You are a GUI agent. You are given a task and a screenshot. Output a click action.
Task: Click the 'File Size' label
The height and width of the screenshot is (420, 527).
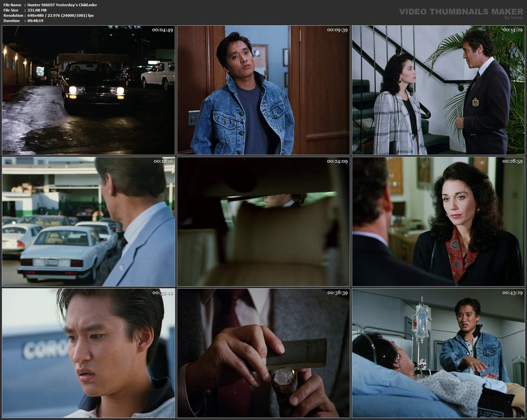tap(11, 10)
